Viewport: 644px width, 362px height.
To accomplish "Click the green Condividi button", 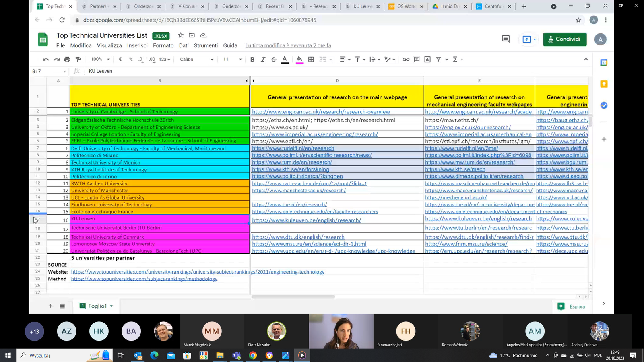I will pos(564,39).
